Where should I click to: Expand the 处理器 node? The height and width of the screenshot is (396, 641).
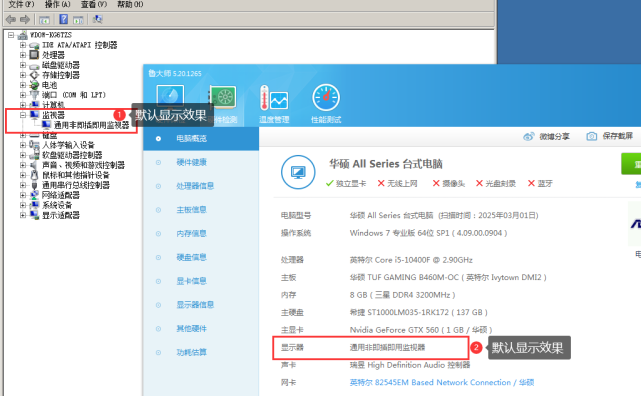coord(23,55)
